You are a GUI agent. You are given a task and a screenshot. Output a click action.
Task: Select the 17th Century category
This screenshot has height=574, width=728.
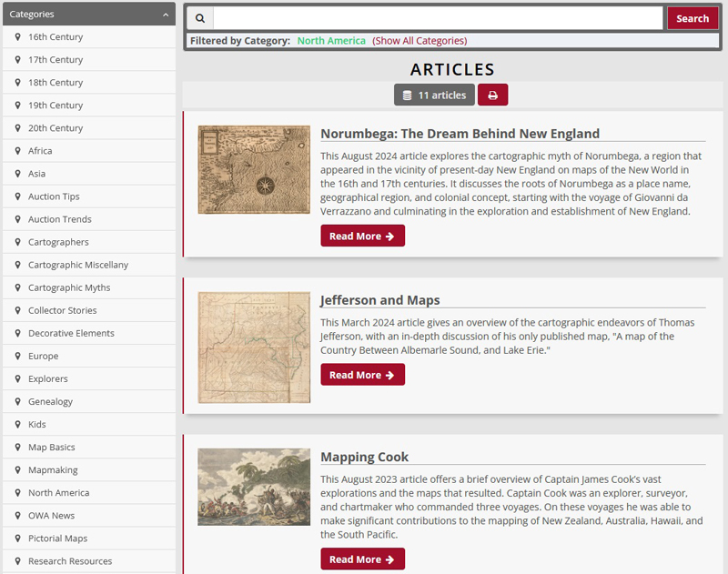(x=89, y=59)
